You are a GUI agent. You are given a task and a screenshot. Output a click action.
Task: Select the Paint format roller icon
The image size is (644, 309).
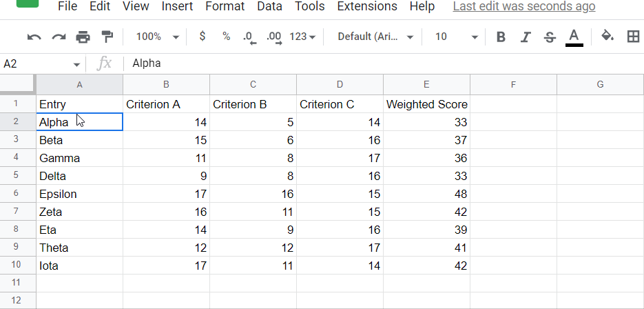pyautogui.click(x=107, y=37)
